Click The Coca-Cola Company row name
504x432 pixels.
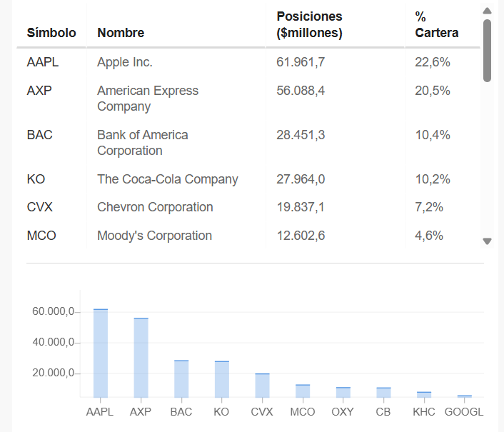click(x=168, y=179)
